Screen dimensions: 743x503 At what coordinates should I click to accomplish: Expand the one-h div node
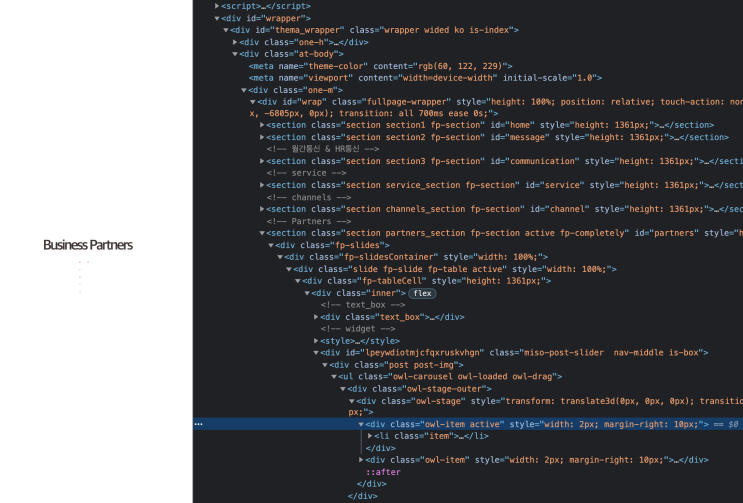click(235, 42)
